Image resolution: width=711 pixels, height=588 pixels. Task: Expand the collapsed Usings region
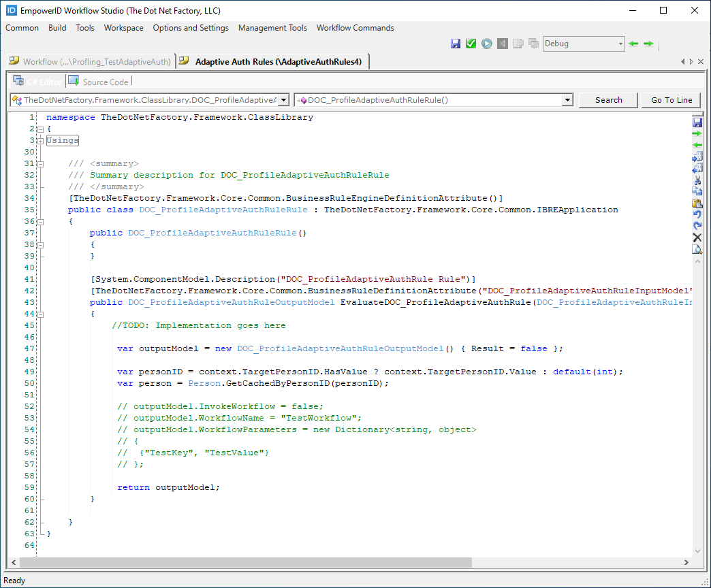tap(40, 140)
